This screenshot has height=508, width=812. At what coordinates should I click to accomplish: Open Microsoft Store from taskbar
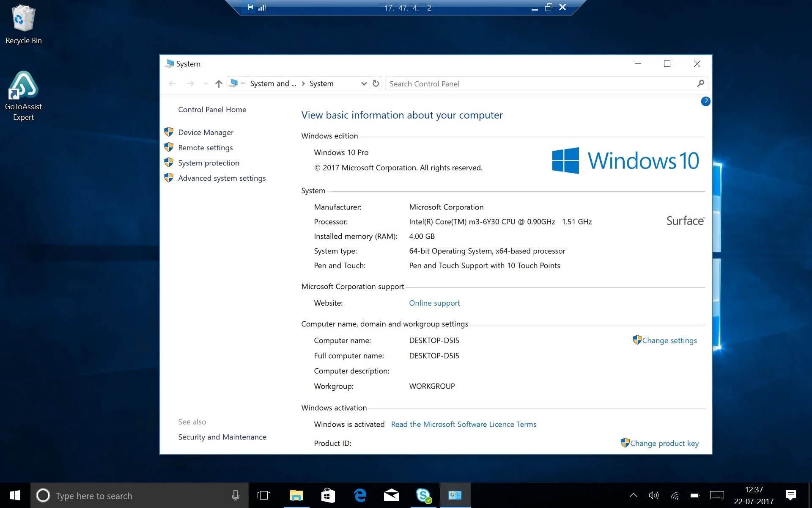pos(328,495)
